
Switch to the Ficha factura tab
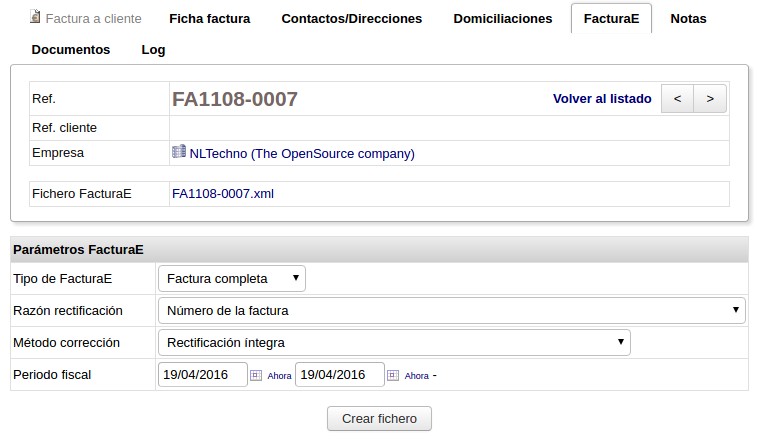tap(209, 19)
